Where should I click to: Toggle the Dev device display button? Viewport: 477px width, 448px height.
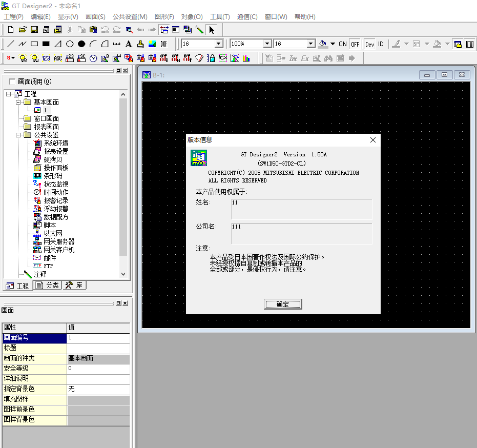coord(369,44)
